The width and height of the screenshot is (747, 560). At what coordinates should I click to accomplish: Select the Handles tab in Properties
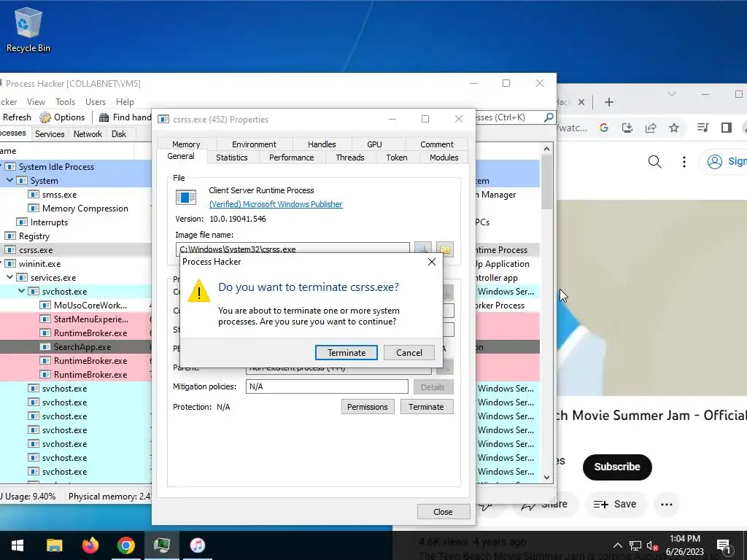[x=322, y=144]
